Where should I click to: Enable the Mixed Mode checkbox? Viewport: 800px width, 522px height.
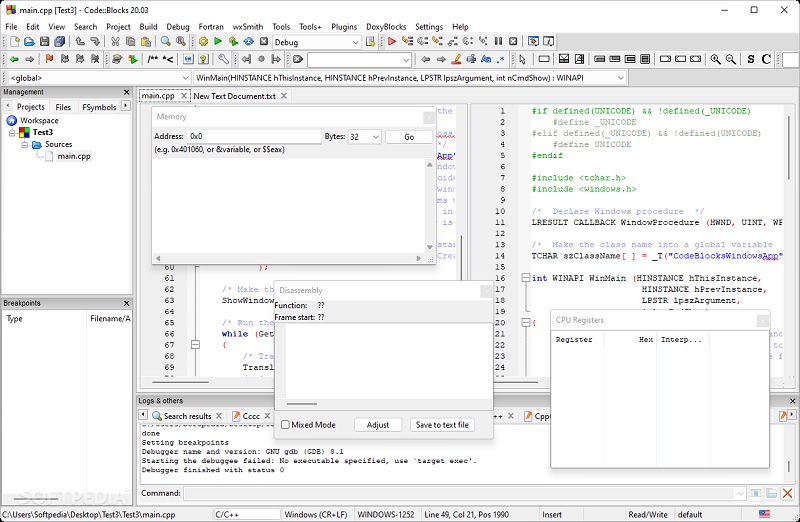tap(285, 425)
